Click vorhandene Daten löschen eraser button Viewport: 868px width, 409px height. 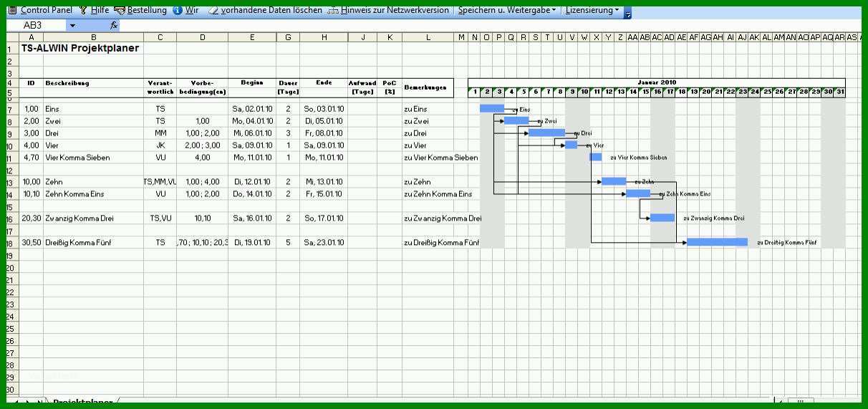pos(265,10)
